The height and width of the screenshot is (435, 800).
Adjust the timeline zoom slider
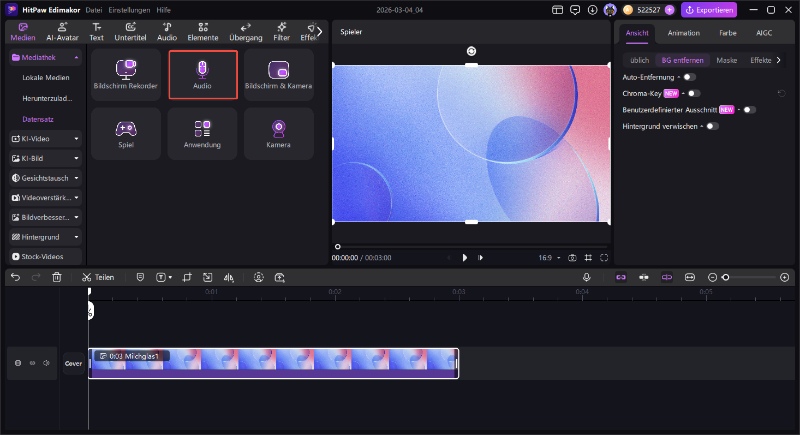726,277
